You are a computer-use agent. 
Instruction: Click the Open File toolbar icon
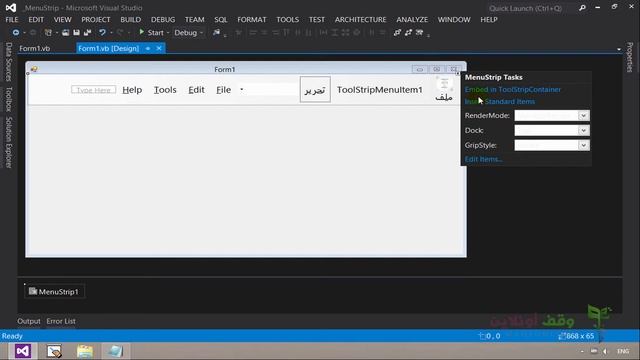[x=65, y=33]
